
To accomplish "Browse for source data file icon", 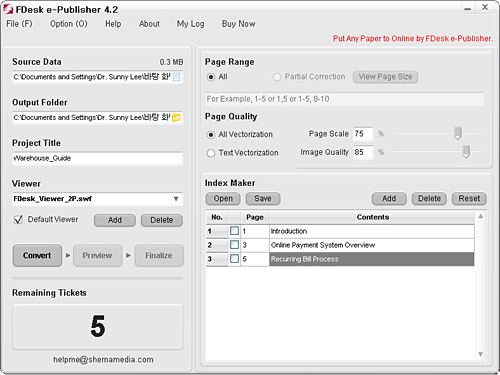I will [177, 77].
